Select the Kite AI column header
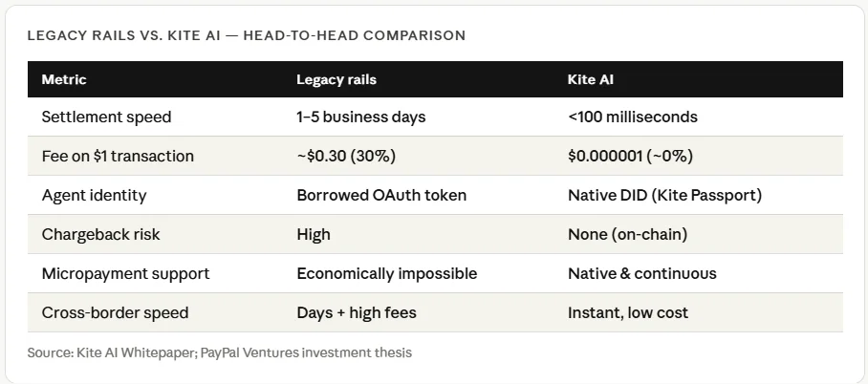The width and height of the screenshot is (868, 384). 591,79
